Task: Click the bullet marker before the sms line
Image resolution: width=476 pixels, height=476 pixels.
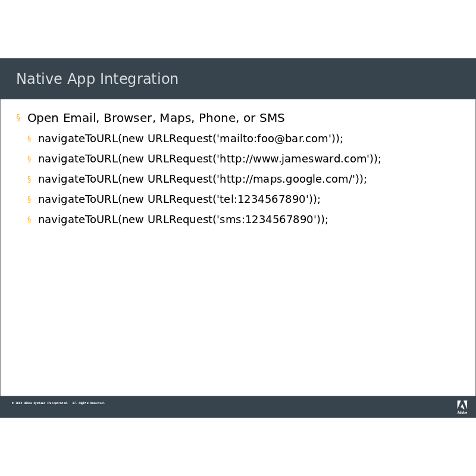Action: (29, 220)
